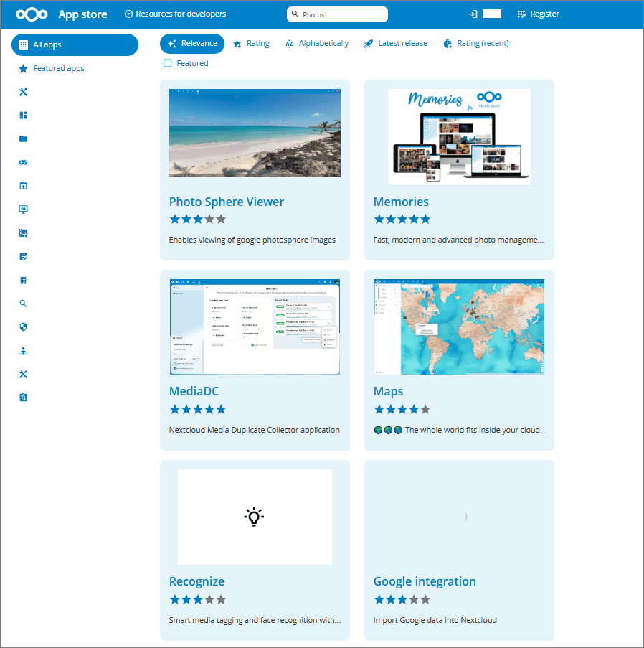
Task: Sort by Latest release
Action: [395, 44]
